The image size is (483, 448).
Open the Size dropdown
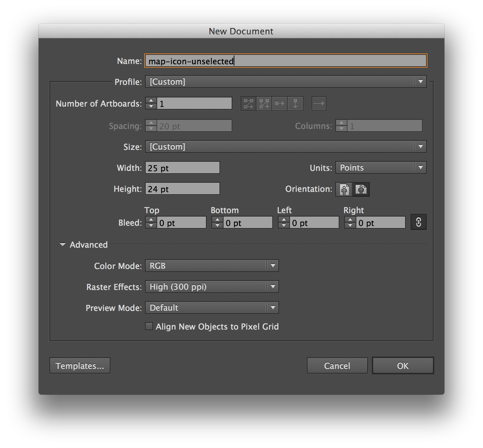420,147
